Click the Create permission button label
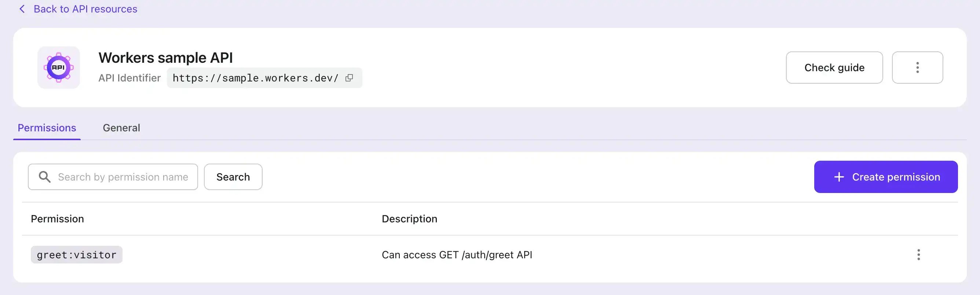Viewport: 980px width, 295px height. (896, 177)
